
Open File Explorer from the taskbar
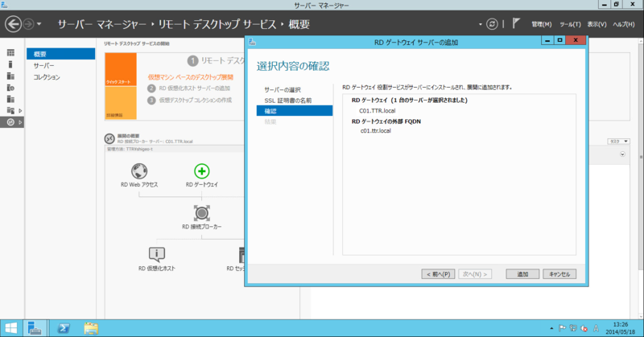[91, 328]
